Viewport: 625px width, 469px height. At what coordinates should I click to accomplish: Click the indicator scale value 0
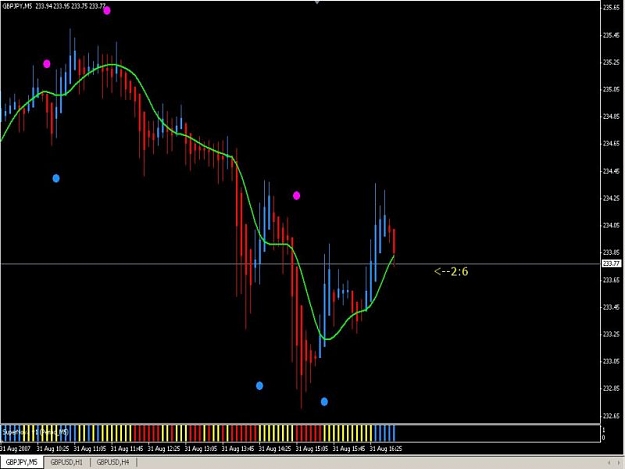[x=604, y=438]
